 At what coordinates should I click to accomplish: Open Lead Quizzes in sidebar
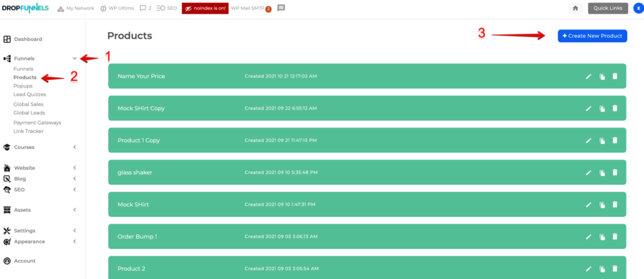pos(30,94)
